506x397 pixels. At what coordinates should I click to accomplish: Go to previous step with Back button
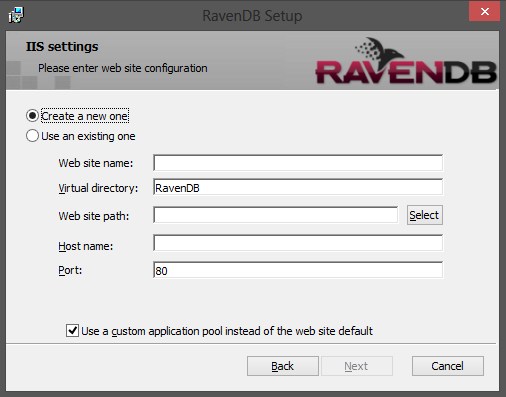pos(283,366)
